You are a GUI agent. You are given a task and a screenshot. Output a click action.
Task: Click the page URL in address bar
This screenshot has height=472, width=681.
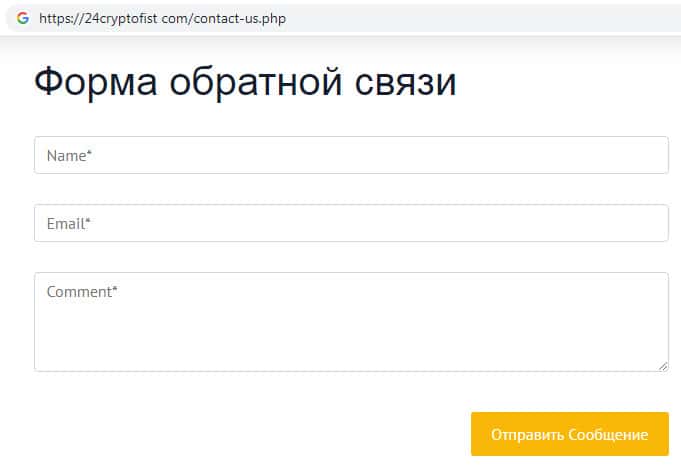click(x=163, y=18)
